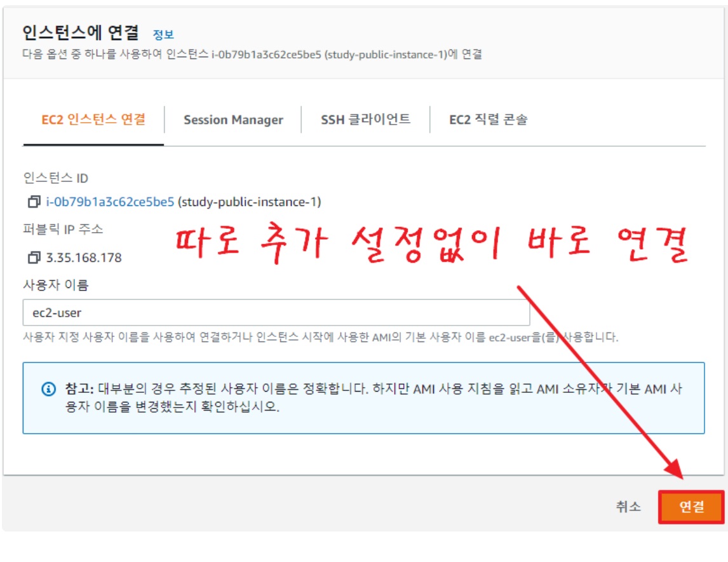Click the 취소 cancel button
This screenshot has width=728, height=562.
click(x=628, y=507)
